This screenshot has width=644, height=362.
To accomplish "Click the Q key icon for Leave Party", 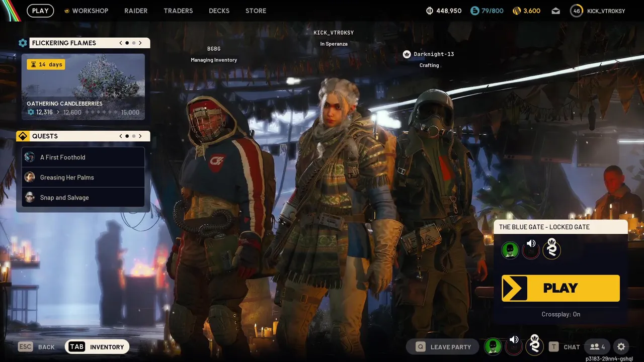I will (x=420, y=346).
